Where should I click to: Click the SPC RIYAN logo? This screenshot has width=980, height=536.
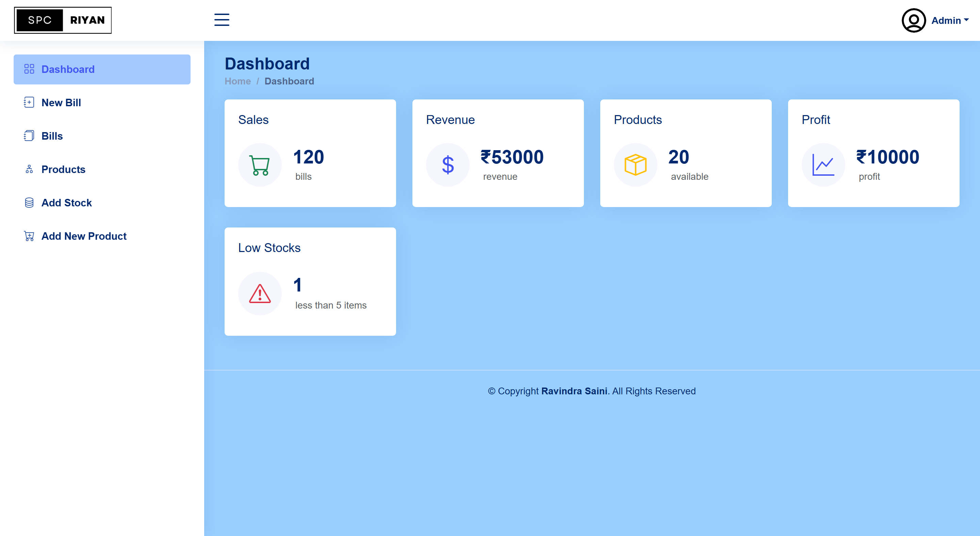pos(63,20)
